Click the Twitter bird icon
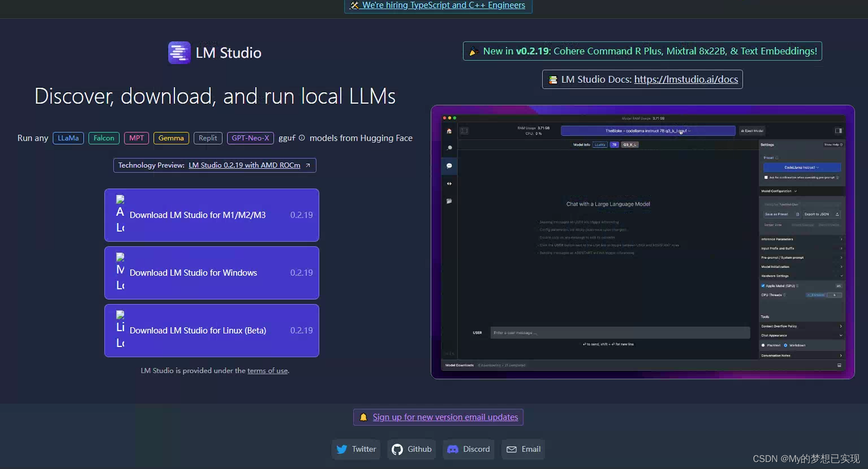The height and width of the screenshot is (469, 868). click(x=342, y=449)
